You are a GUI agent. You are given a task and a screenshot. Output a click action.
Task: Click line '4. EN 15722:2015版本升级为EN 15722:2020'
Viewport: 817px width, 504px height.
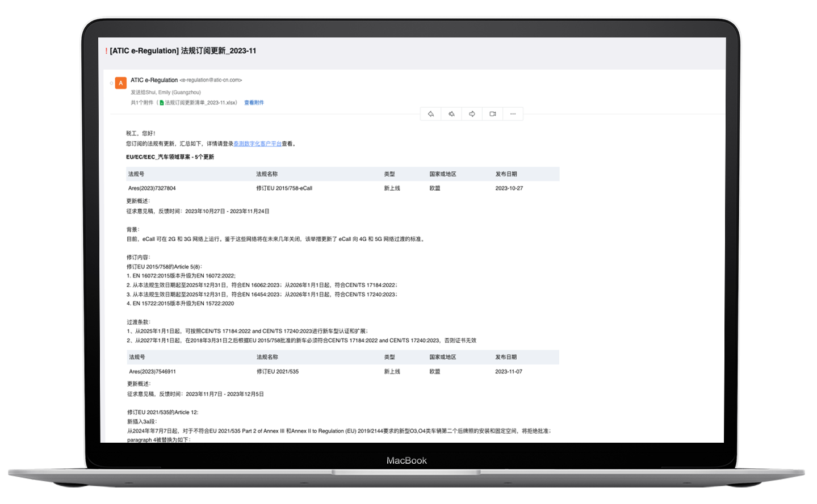pyautogui.click(x=180, y=303)
